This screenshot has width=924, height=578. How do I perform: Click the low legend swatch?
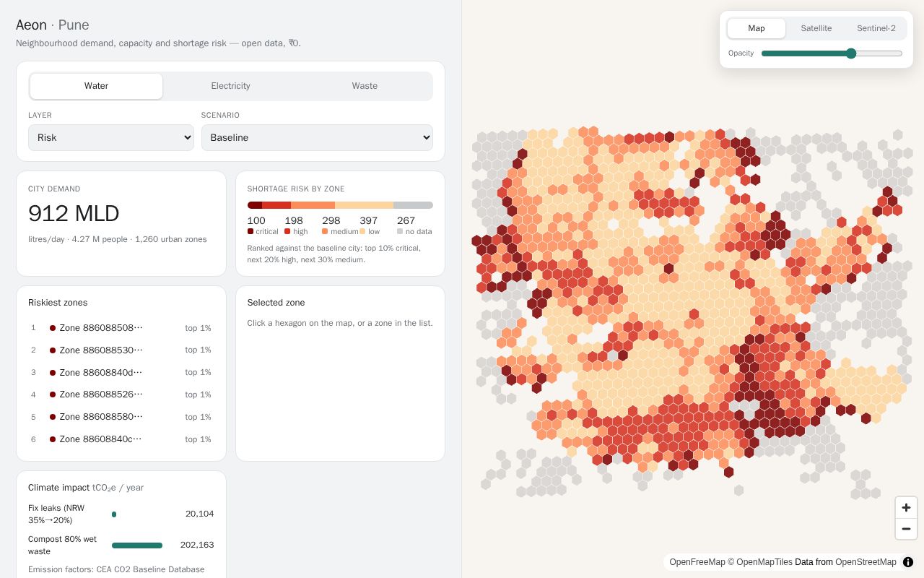[x=362, y=231]
